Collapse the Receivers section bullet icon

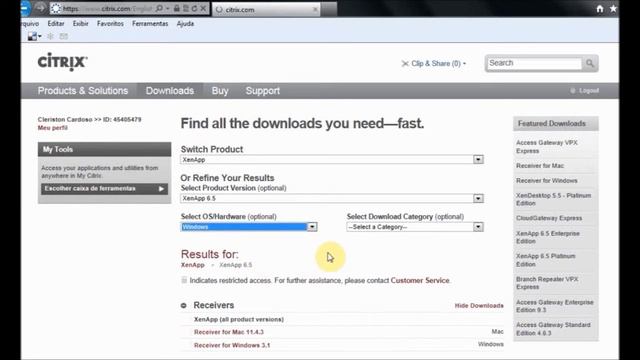[x=184, y=305]
